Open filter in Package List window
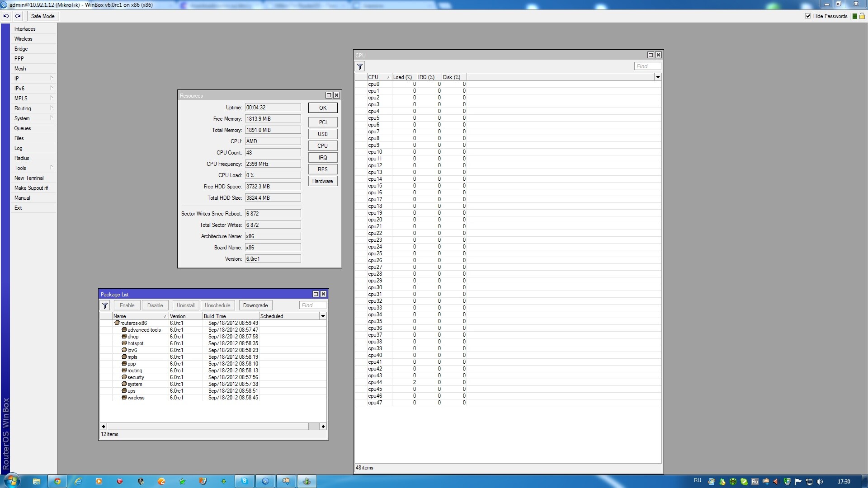 [105, 305]
